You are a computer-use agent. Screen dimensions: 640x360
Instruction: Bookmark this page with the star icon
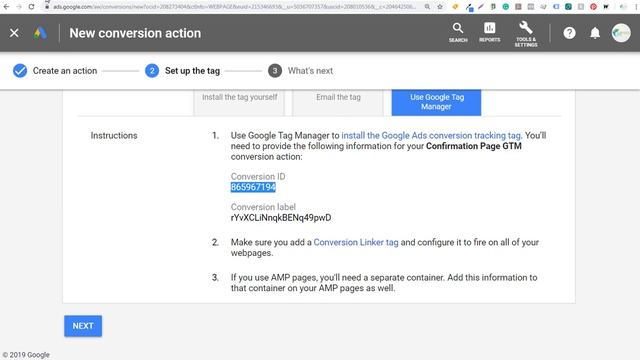pyautogui.click(x=440, y=7)
